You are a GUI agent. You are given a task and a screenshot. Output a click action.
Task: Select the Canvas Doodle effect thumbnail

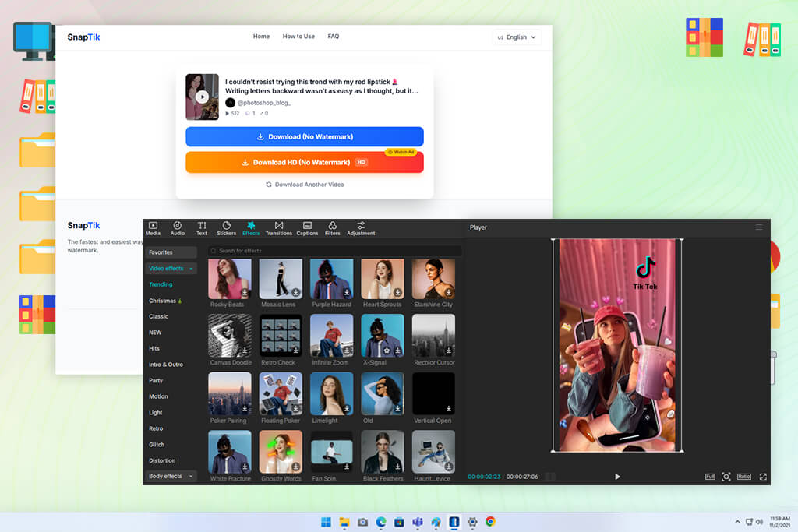(230, 336)
